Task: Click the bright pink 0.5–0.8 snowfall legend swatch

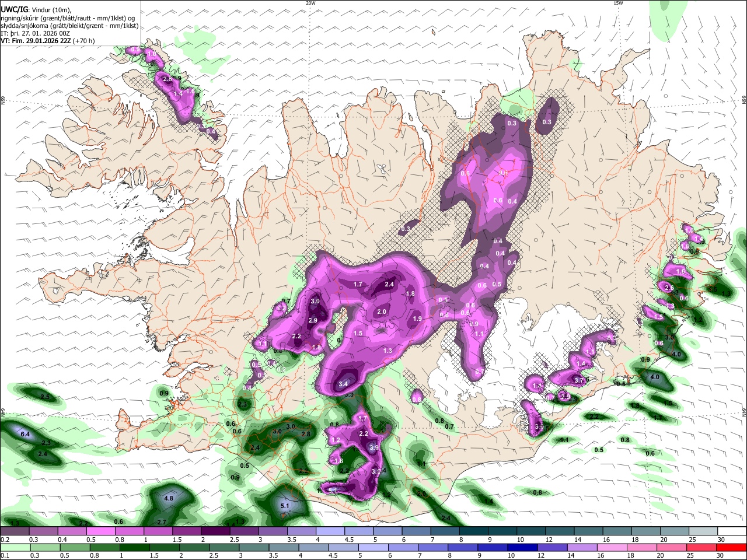Action: click(101, 531)
